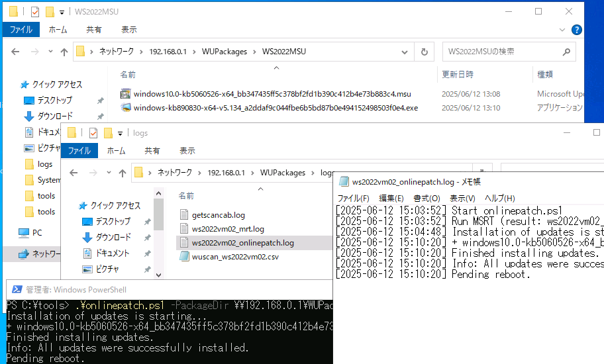This screenshot has width=604, height=364.
Task: Expand the ribbon chevron in WS2022MSU window
Action: pos(562,30)
